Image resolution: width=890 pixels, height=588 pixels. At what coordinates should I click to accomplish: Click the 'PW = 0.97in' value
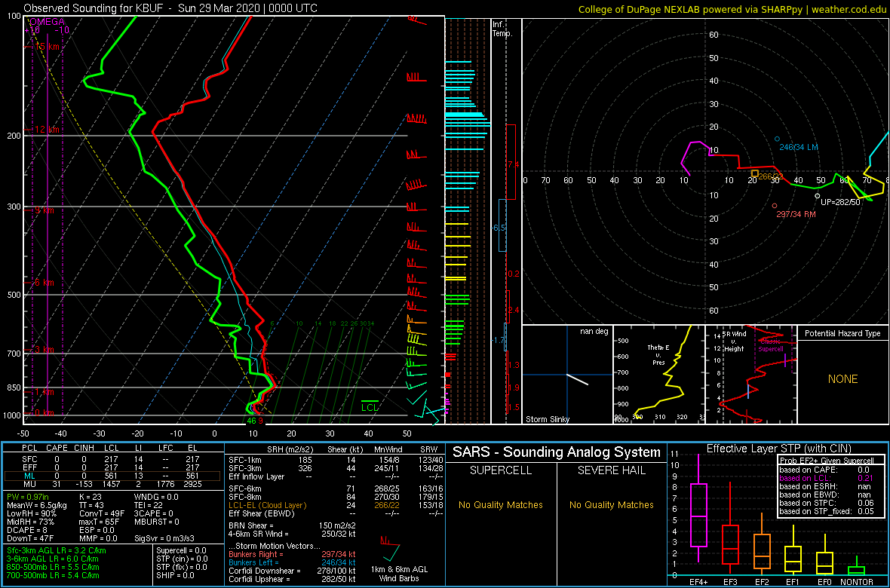[29, 498]
